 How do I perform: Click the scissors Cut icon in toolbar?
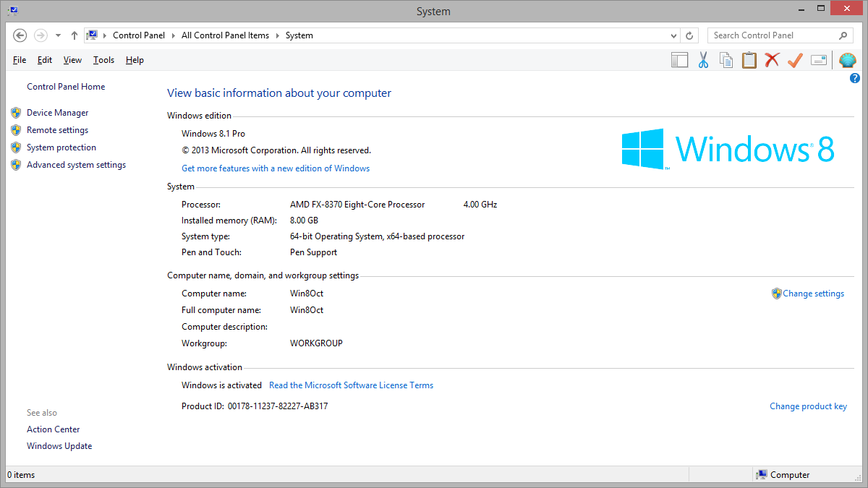[703, 60]
